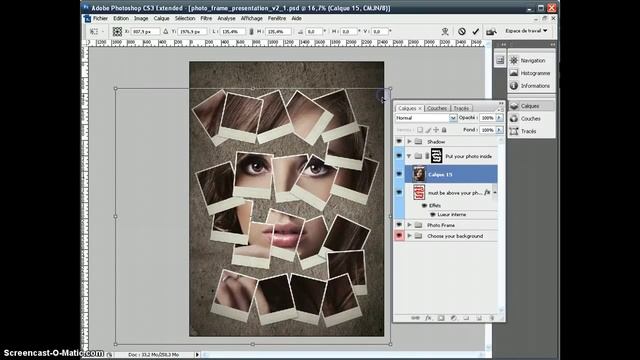This screenshot has width=640, height=360.
Task: Toggle the Effets visibility eye
Action: click(x=424, y=206)
